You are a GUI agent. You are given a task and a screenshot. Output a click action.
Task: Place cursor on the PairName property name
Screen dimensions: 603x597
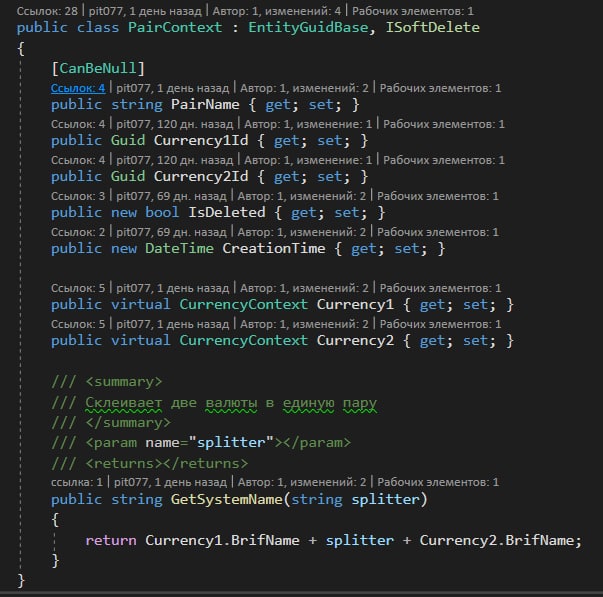point(205,105)
